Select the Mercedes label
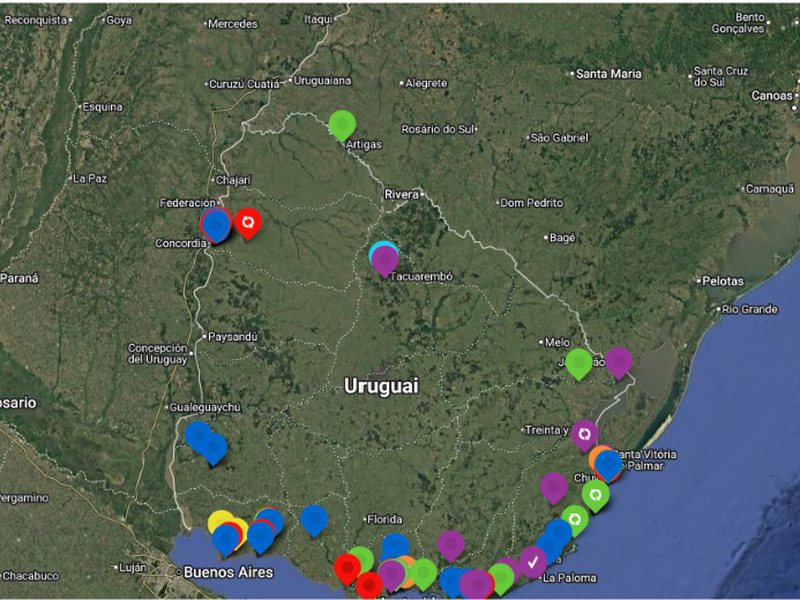The height and width of the screenshot is (600, 800). [x=233, y=24]
